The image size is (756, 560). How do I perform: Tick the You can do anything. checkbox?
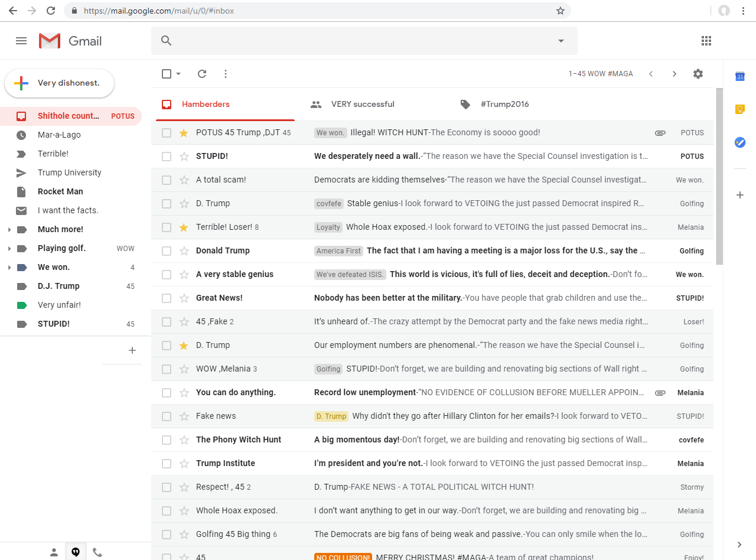click(x=167, y=393)
